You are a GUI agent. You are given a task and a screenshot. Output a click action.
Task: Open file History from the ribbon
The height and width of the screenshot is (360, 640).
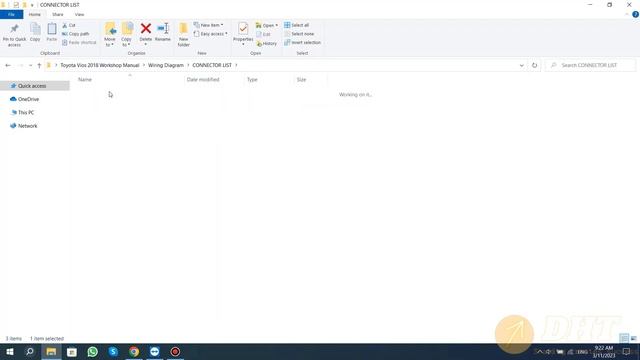(x=267, y=43)
